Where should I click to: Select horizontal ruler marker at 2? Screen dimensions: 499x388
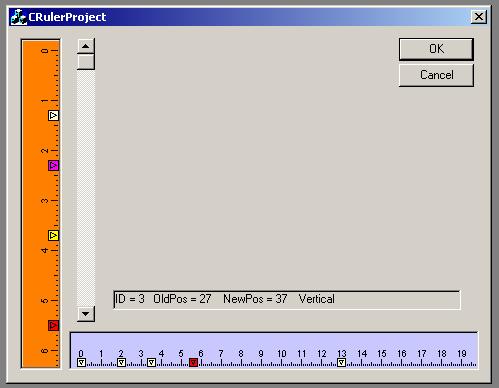pos(121,362)
